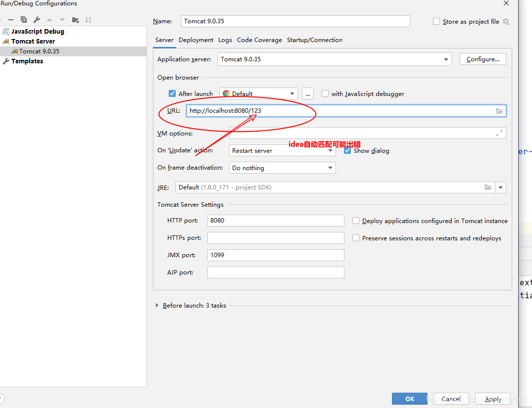The width and height of the screenshot is (532, 408).
Task: Click the Configure... button
Action: pos(483,59)
